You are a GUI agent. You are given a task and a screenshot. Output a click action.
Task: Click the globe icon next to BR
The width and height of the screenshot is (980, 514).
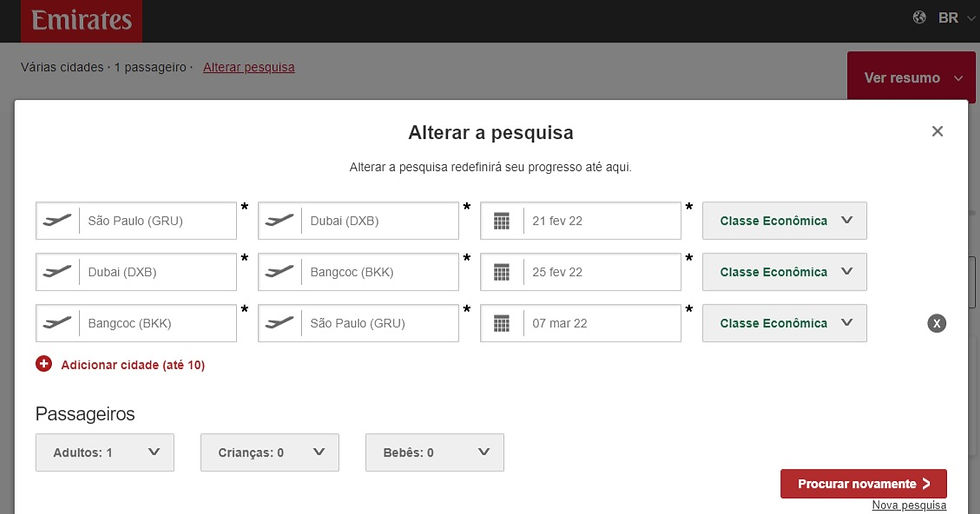(920, 18)
